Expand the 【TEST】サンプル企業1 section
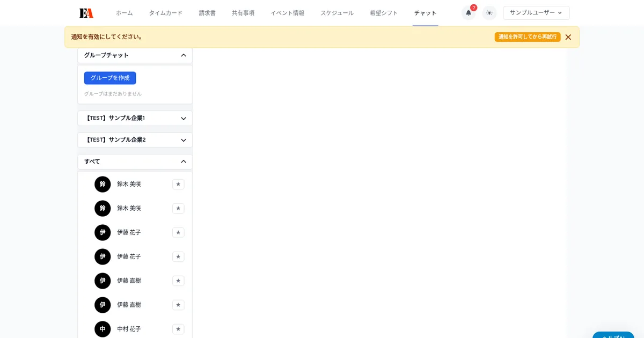 (x=135, y=118)
